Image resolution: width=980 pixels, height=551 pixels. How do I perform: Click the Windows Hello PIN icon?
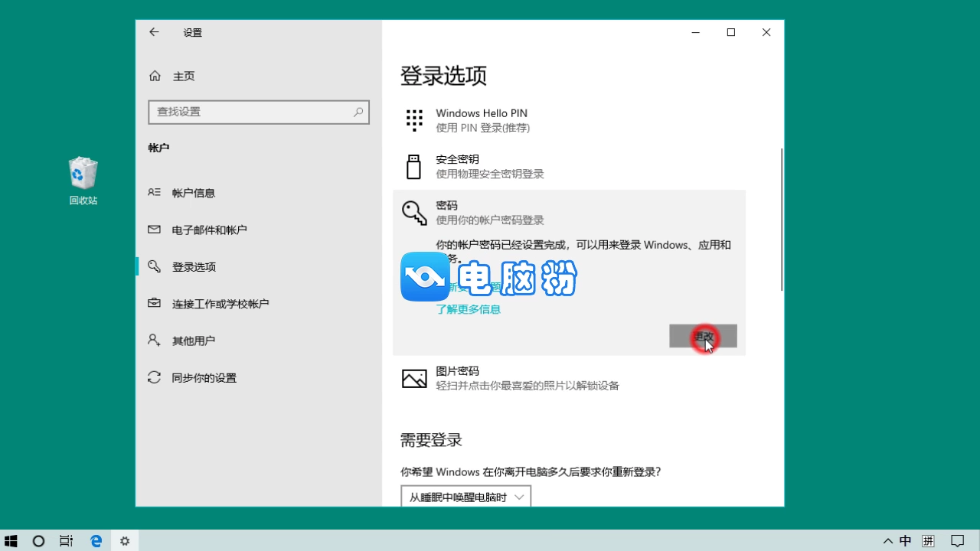pos(414,120)
